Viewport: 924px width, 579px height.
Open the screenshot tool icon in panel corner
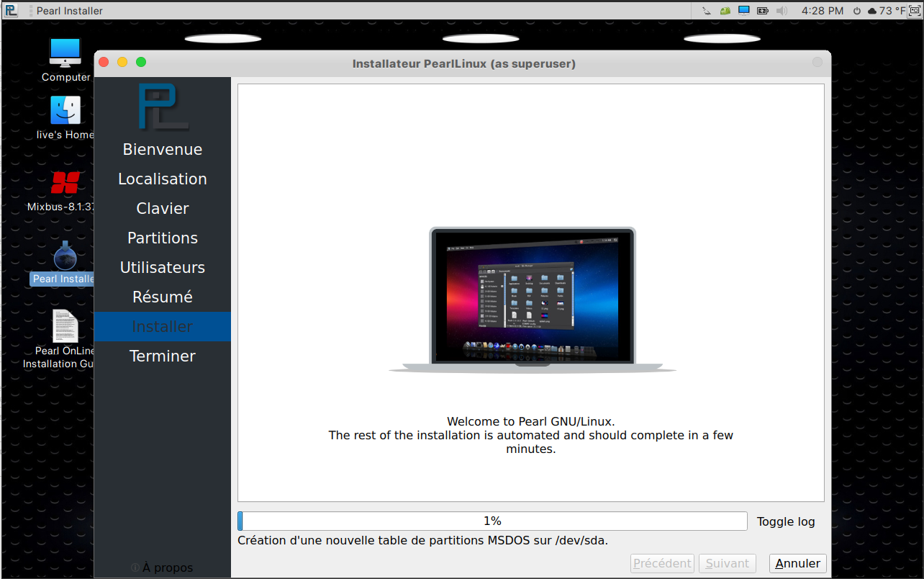click(x=914, y=11)
